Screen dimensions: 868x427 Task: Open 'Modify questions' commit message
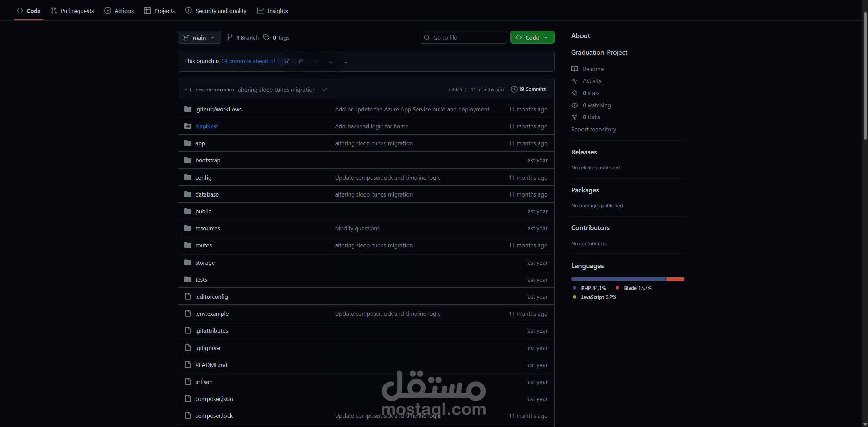click(357, 228)
